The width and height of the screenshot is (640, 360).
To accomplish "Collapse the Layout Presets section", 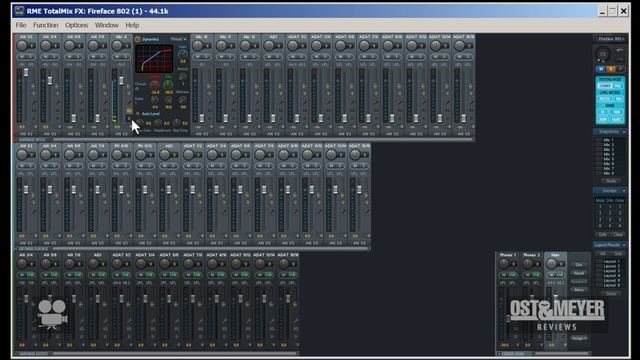I will pos(624,245).
